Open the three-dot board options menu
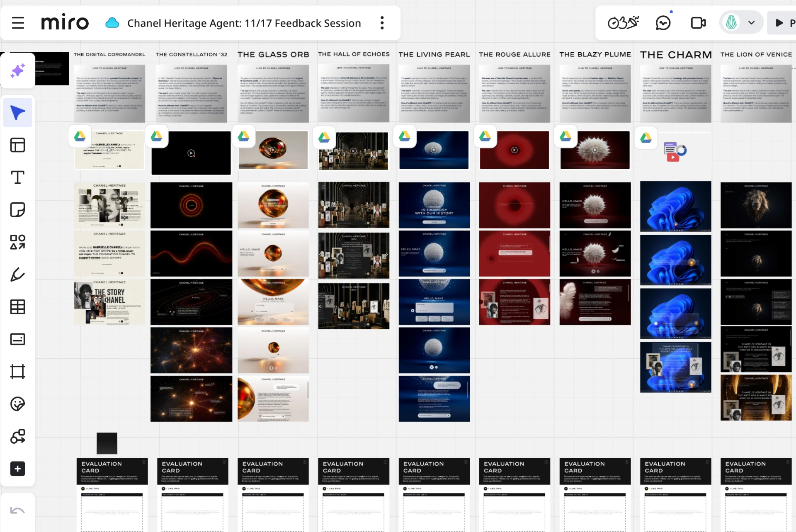The height and width of the screenshot is (532, 796). [x=382, y=23]
